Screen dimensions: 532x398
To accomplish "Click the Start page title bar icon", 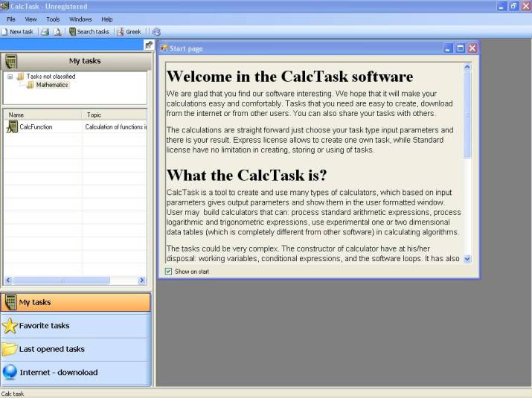I will 164,48.
